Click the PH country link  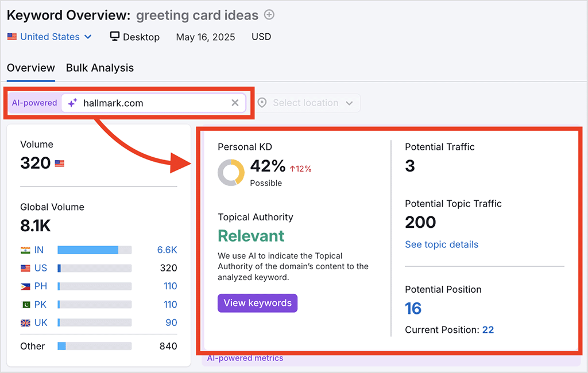41,286
